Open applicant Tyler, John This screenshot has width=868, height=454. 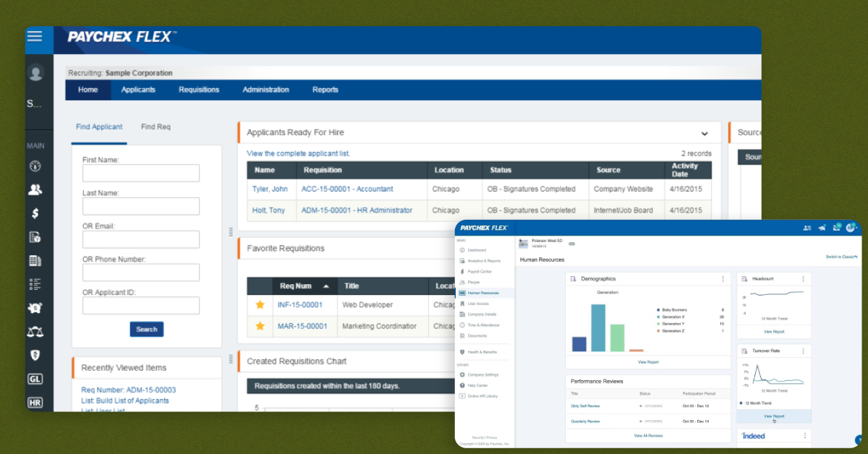270,189
